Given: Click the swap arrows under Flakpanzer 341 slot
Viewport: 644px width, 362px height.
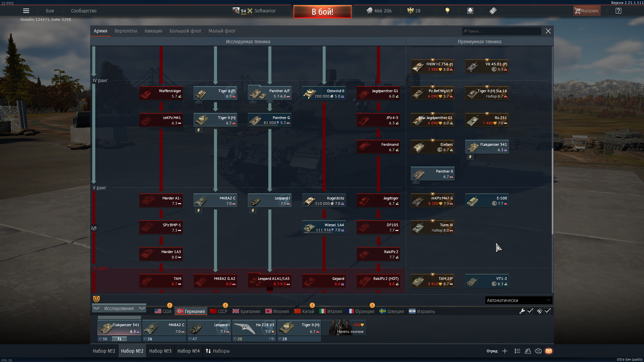Looking at the screenshot, I should pos(119,339).
